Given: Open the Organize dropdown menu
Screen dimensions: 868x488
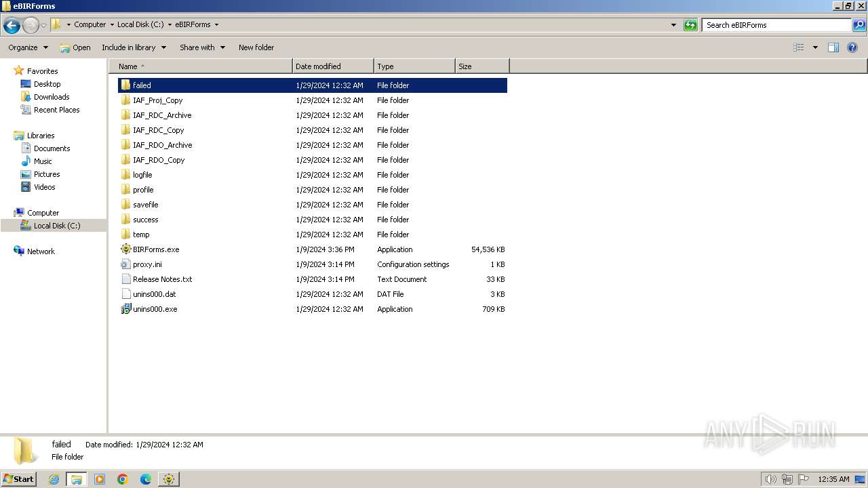Looking at the screenshot, I should (28, 47).
